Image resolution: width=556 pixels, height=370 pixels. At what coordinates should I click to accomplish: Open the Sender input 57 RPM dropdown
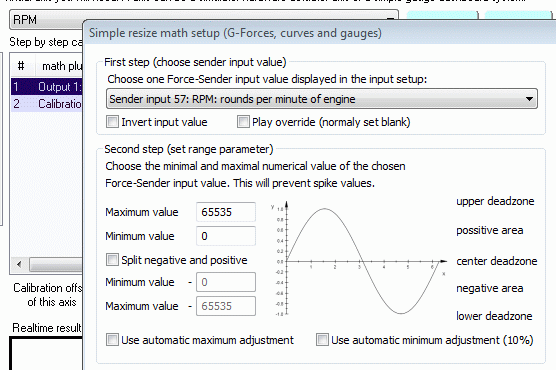click(x=322, y=99)
